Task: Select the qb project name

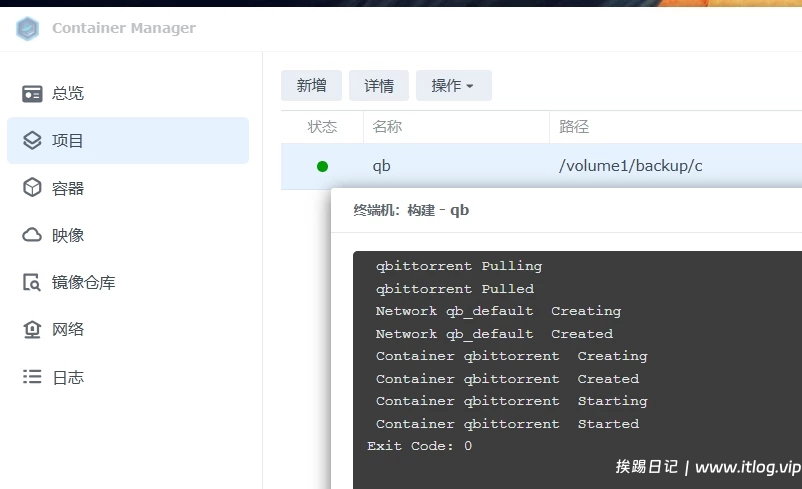Action: coord(381,166)
